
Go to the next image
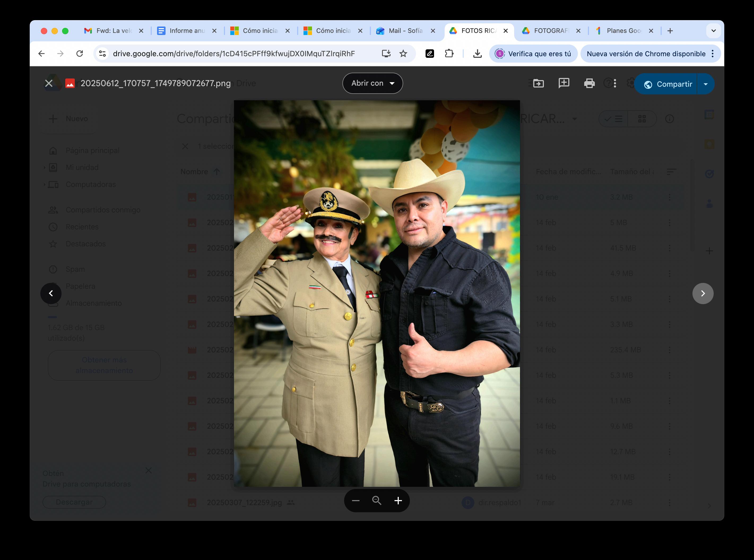tap(703, 294)
